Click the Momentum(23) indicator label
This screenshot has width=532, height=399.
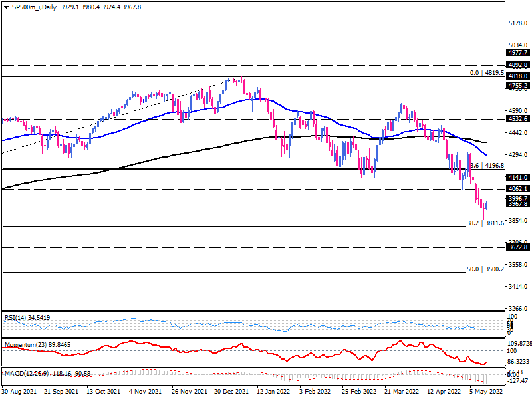pos(32,344)
